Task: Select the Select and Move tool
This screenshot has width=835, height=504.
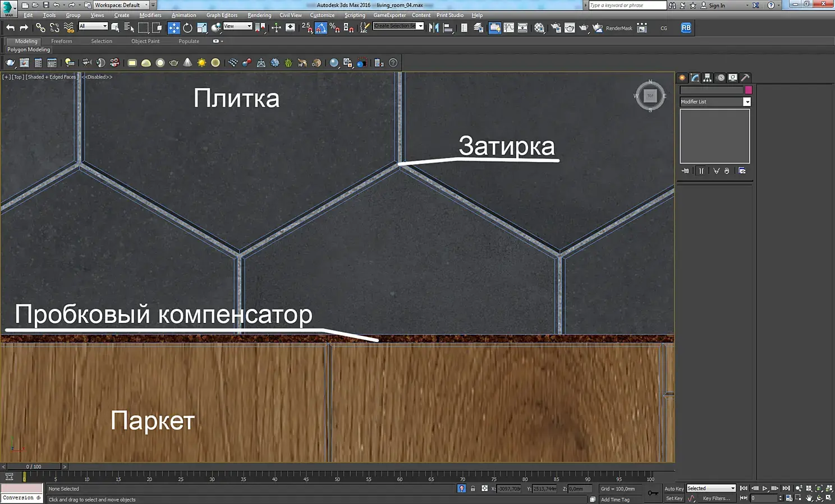Action: pos(174,27)
